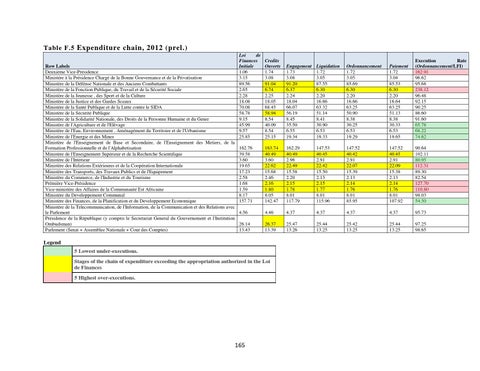
Task: Select the 'Liquidation' column header
Action: [x=329, y=61]
